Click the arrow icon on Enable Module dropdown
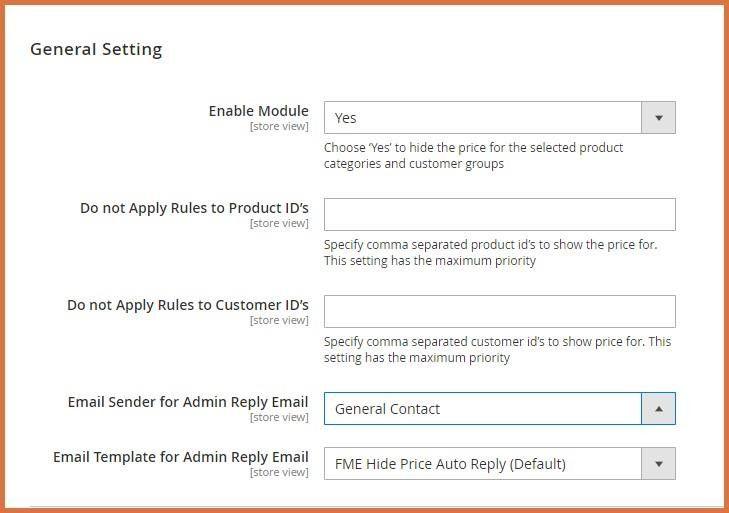729x513 pixels. coord(658,118)
